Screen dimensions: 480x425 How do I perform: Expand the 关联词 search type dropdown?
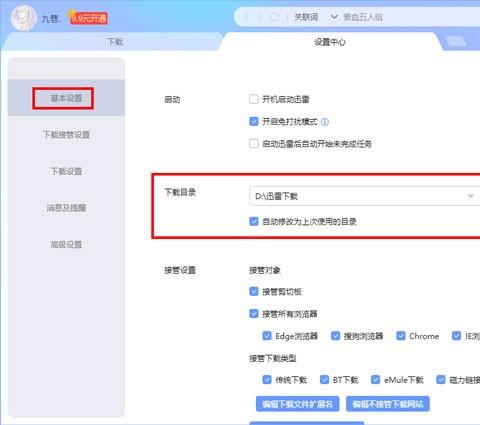pyautogui.click(x=334, y=17)
